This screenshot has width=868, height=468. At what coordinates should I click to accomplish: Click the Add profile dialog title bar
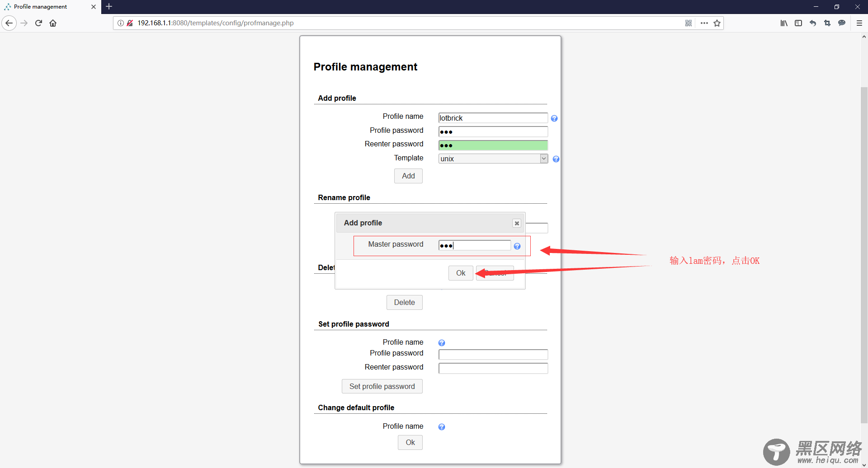click(429, 223)
